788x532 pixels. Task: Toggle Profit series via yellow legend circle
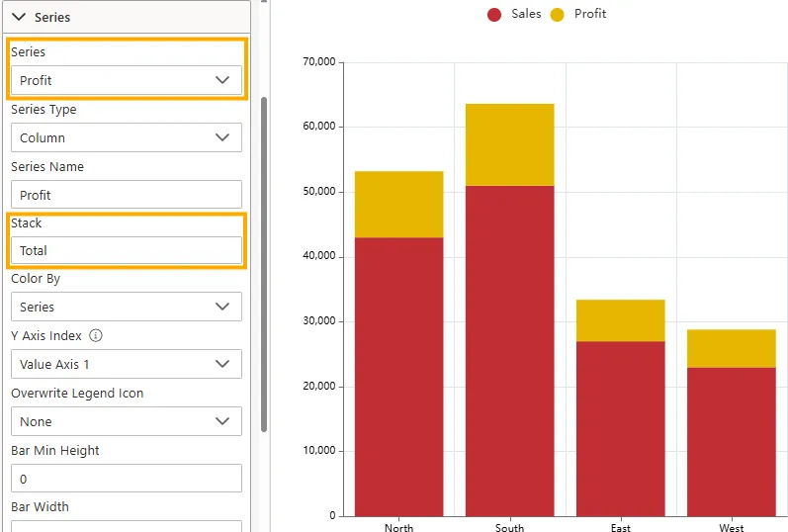tap(558, 15)
